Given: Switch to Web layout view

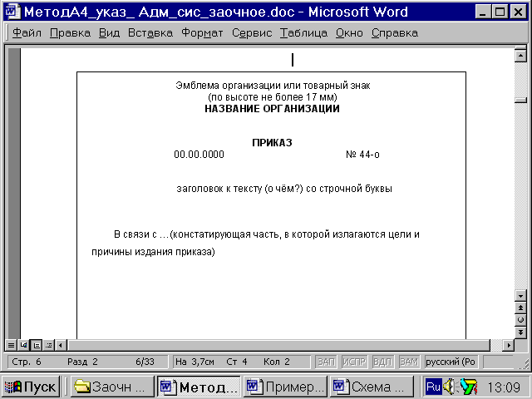Looking at the screenshot, I should tap(23, 346).
